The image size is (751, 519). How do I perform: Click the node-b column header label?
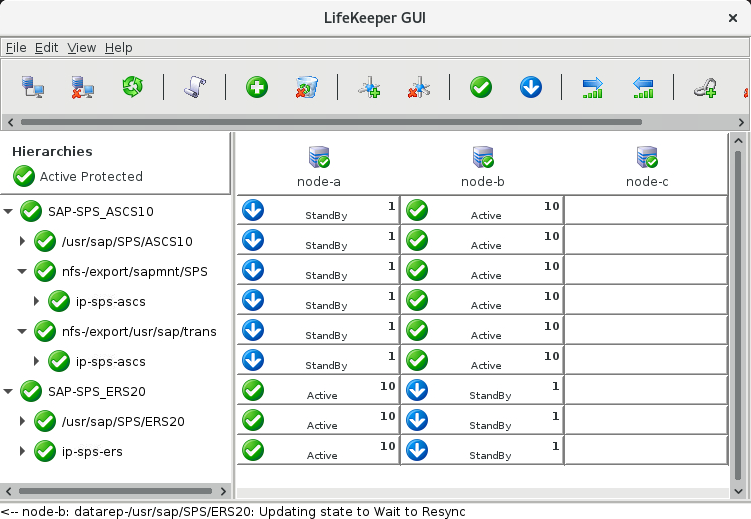(483, 181)
